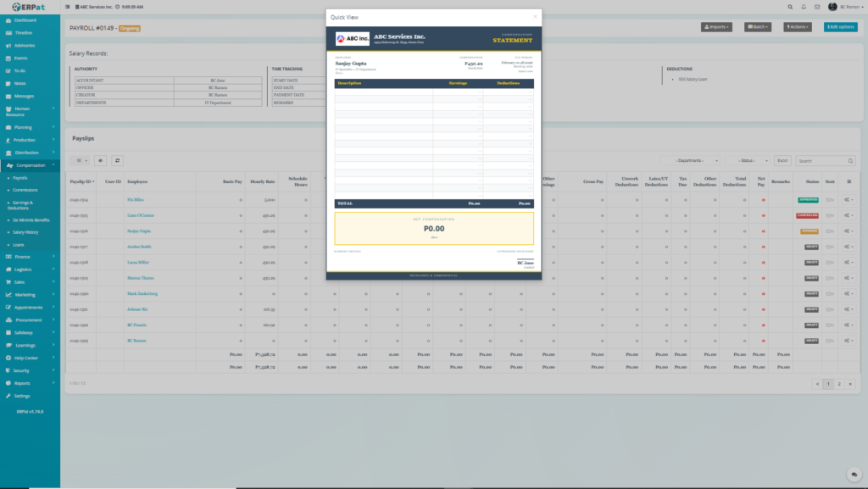Go to page 2 of payslips
The height and width of the screenshot is (489, 868).
pyautogui.click(x=838, y=384)
